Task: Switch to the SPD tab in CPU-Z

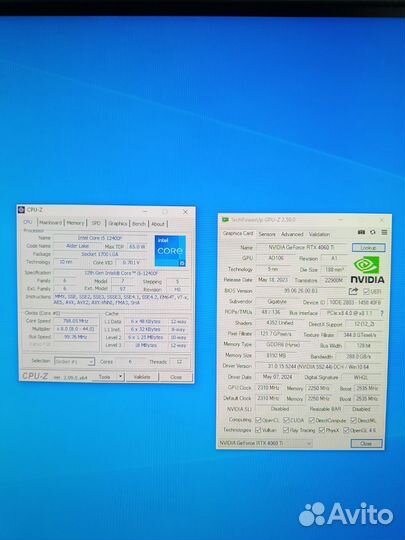Action: 96,223
